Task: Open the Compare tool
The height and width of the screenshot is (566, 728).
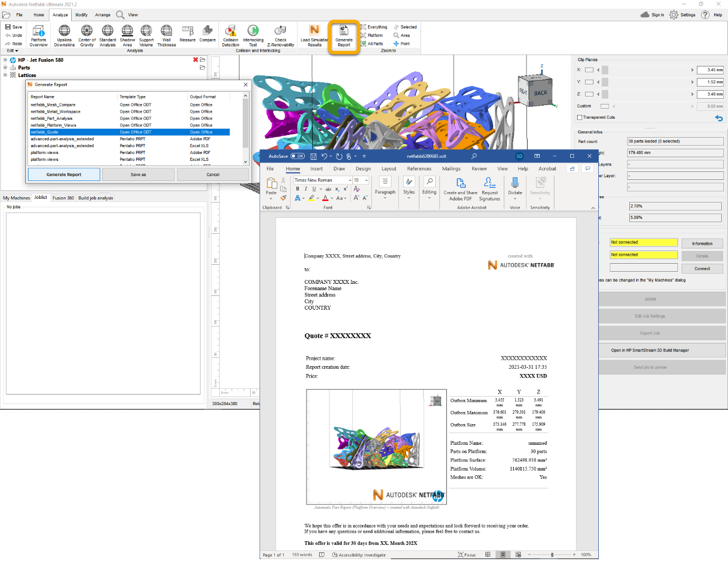Action: 207,33
